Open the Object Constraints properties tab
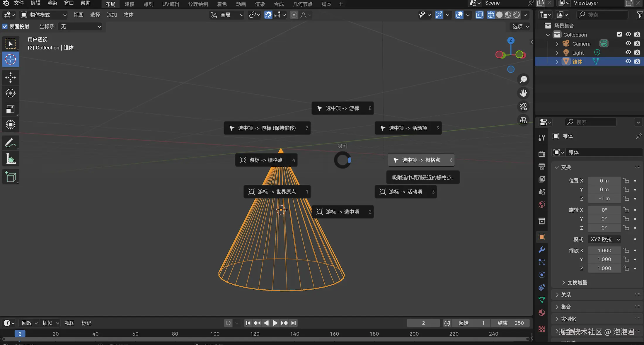Screen dimensions: 644x345 click(542, 287)
